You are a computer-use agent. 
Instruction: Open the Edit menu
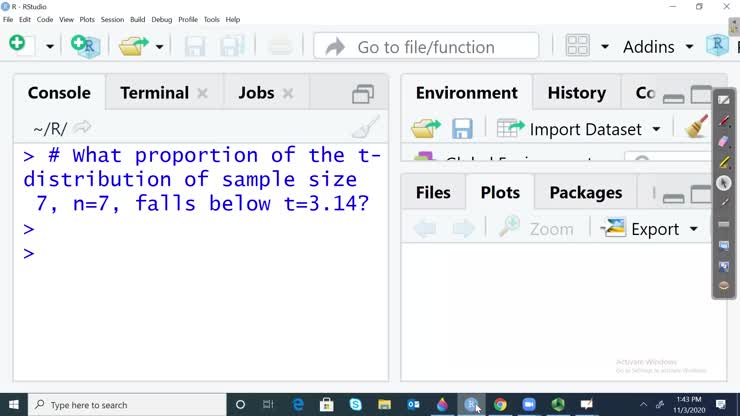pos(25,19)
